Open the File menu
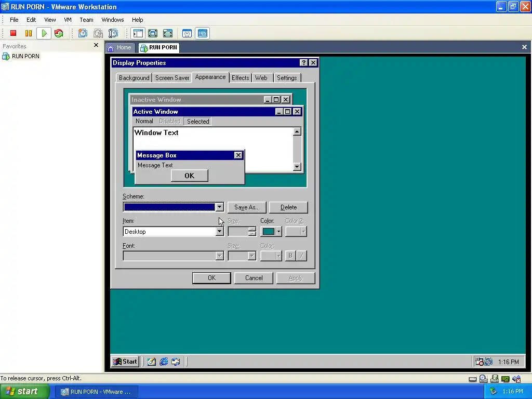The height and width of the screenshot is (399, 532). [x=14, y=20]
